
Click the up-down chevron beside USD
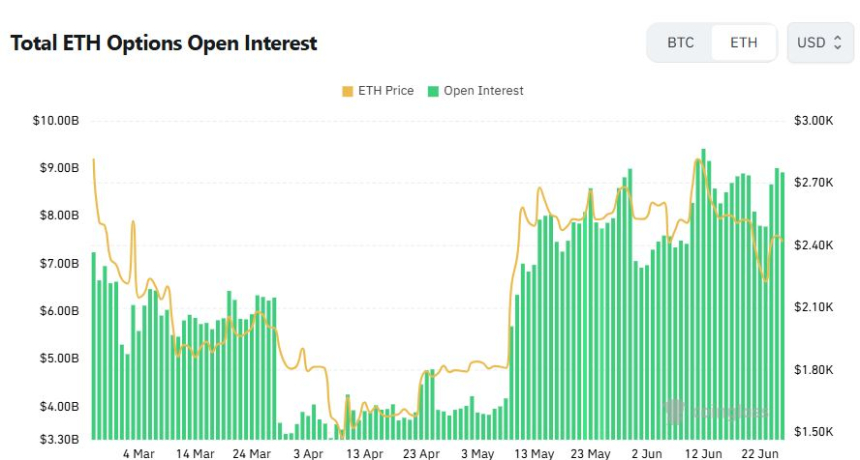tap(838, 43)
